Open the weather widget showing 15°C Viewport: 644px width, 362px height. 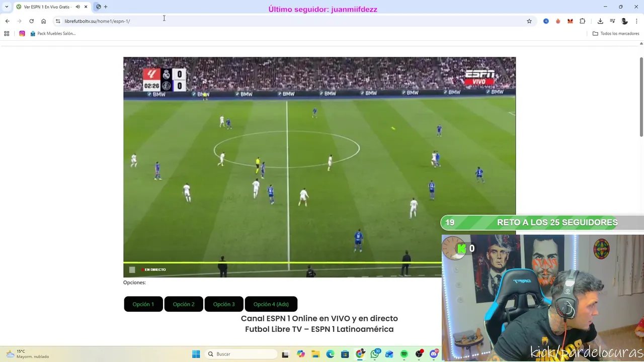click(x=27, y=354)
